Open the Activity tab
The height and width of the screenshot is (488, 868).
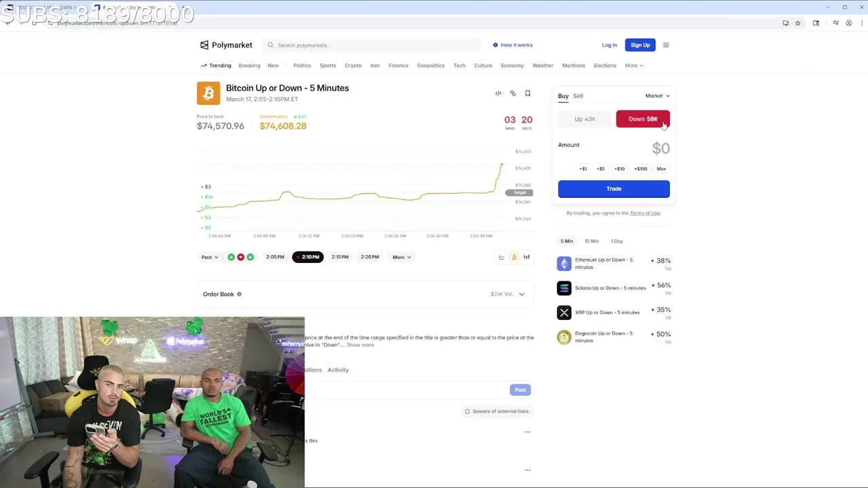[x=338, y=370]
